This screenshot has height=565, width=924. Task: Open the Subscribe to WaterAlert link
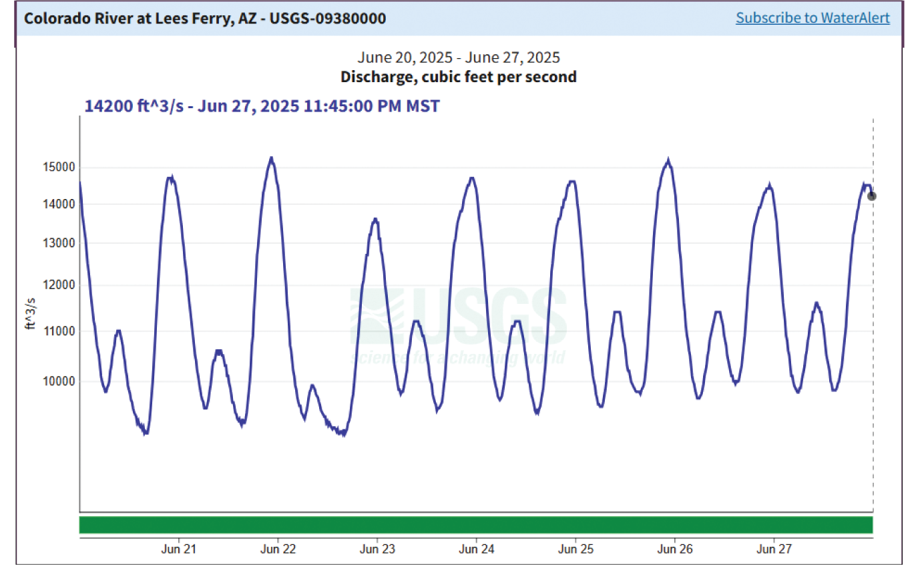point(813,18)
